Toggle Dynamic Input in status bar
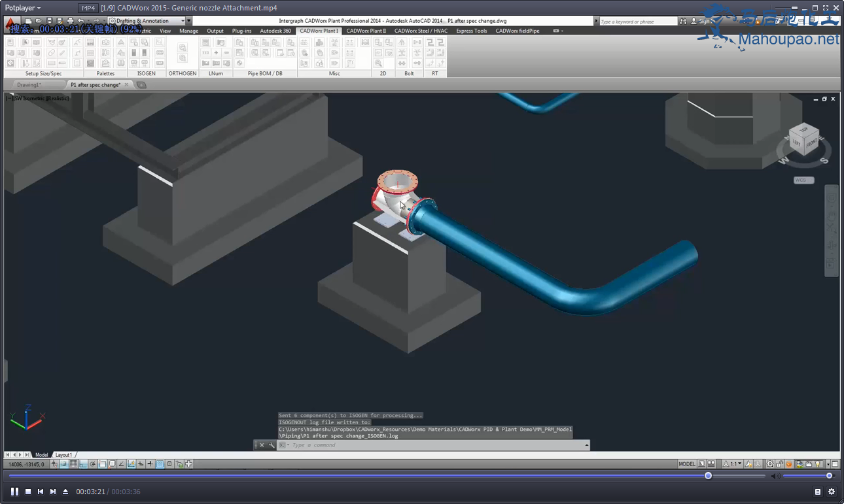Image resolution: width=844 pixels, height=504 pixels. 141,464
